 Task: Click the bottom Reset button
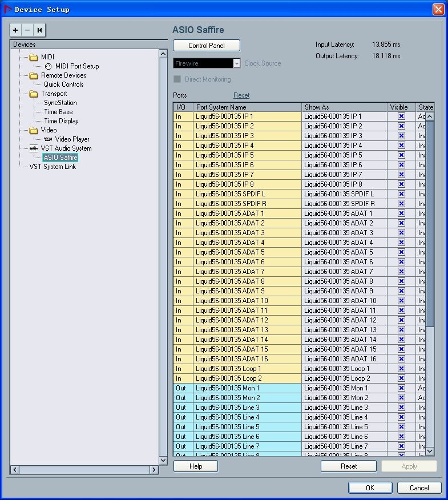349,466
